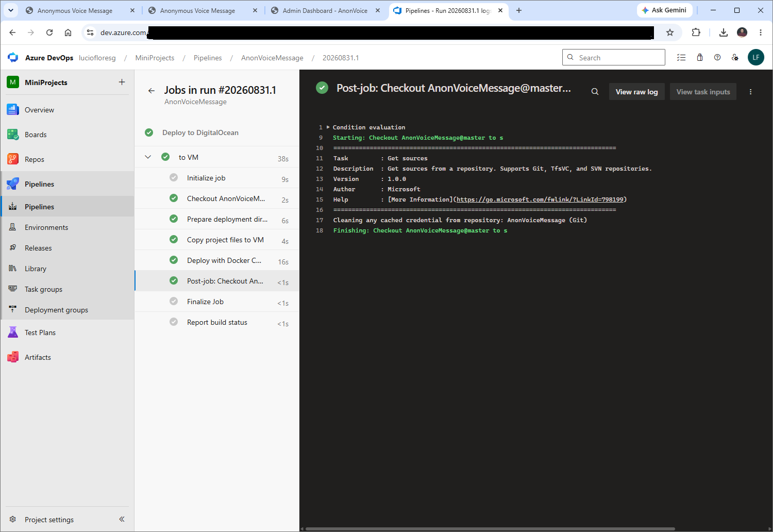Click the View task inputs button
This screenshot has width=773, height=532.
pos(703,92)
